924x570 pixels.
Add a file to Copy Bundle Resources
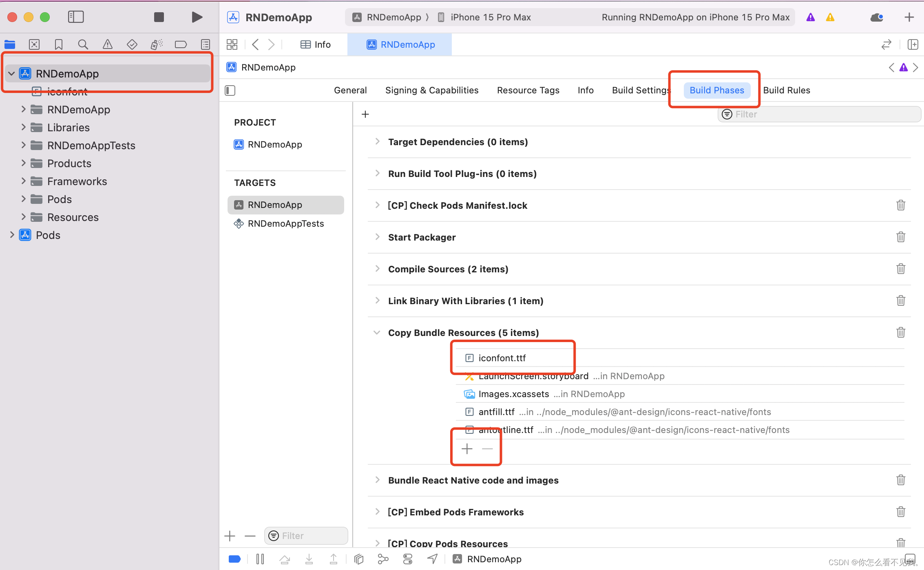click(467, 449)
